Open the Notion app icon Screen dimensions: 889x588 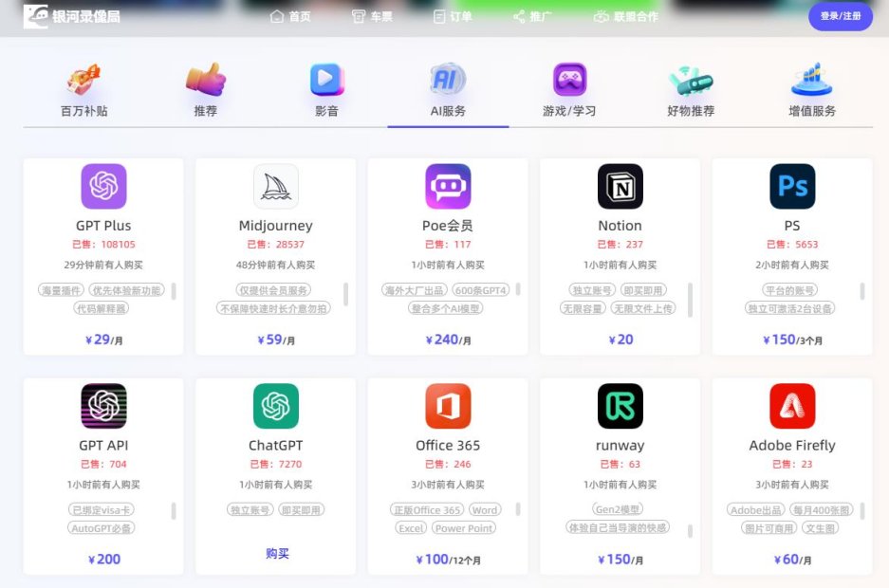620,187
